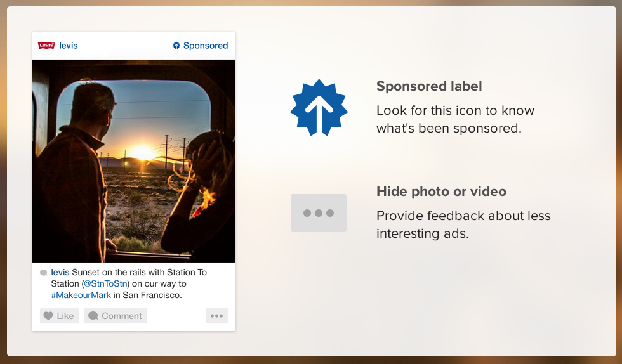
Task: Click the "Look for this icon" description text
Action: click(455, 119)
